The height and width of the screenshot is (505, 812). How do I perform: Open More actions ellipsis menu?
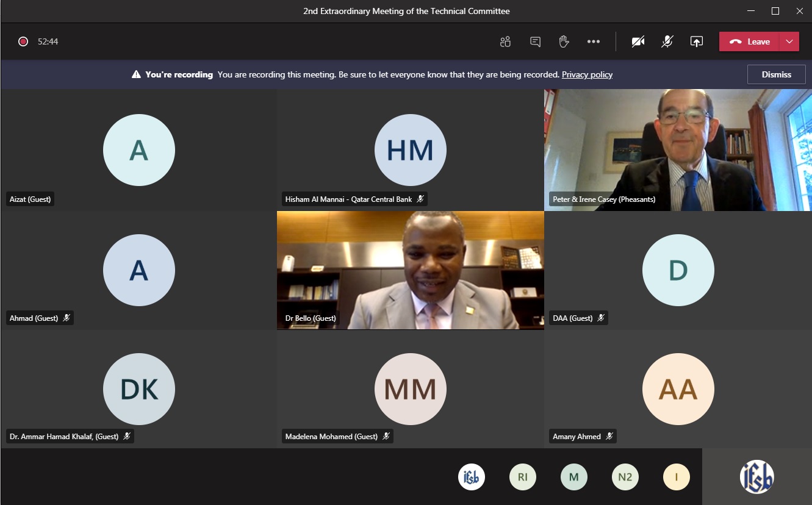coord(594,41)
